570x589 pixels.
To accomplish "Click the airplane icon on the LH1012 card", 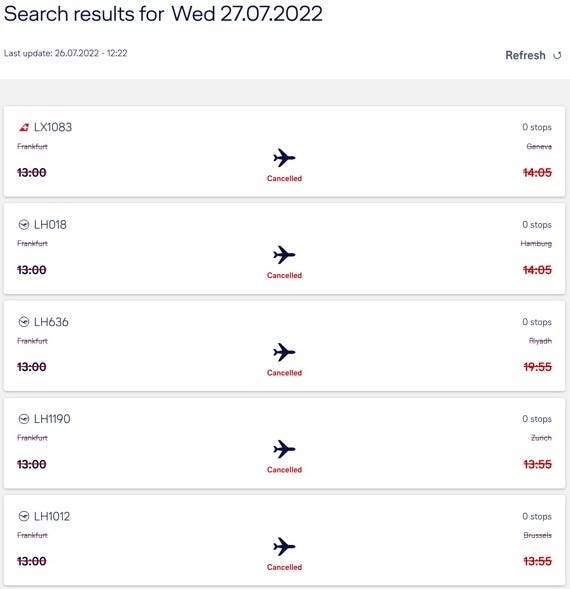I will [284, 547].
